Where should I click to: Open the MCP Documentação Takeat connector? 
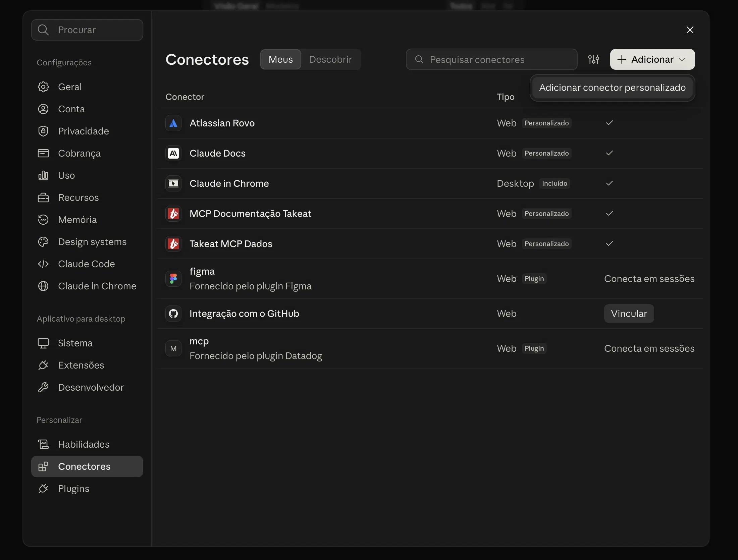pyautogui.click(x=430, y=214)
